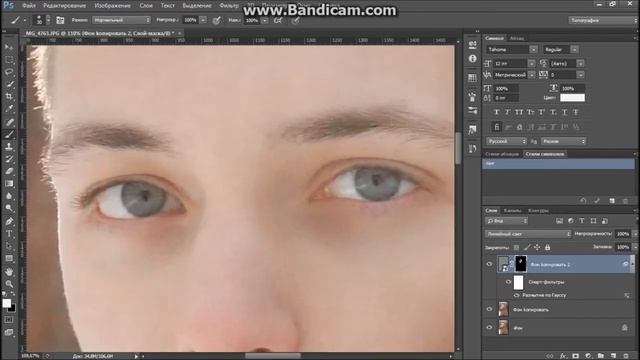This screenshot has height=360, width=640.
Task: Select the Eyedropper tool
Action: click(x=9, y=109)
